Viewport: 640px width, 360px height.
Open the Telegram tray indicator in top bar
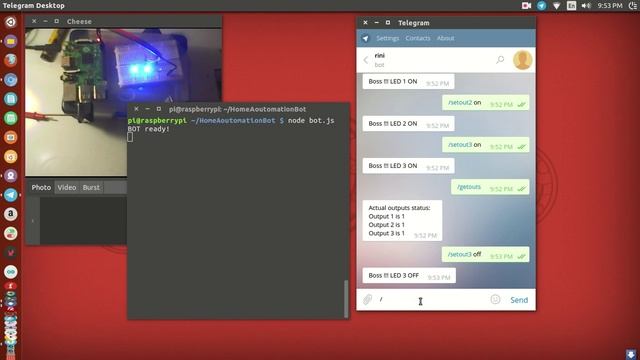click(x=541, y=5)
